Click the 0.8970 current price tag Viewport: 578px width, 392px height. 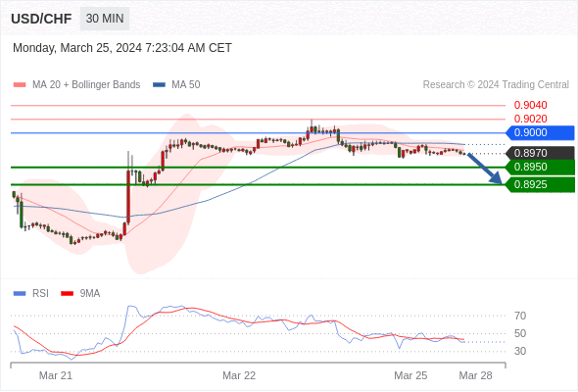tap(540, 153)
